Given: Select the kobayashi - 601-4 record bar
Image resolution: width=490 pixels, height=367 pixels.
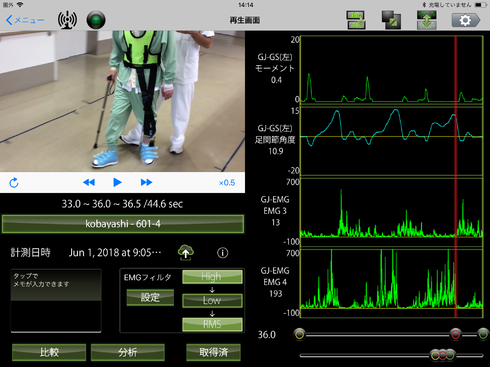Looking at the screenshot, I should (x=123, y=224).
